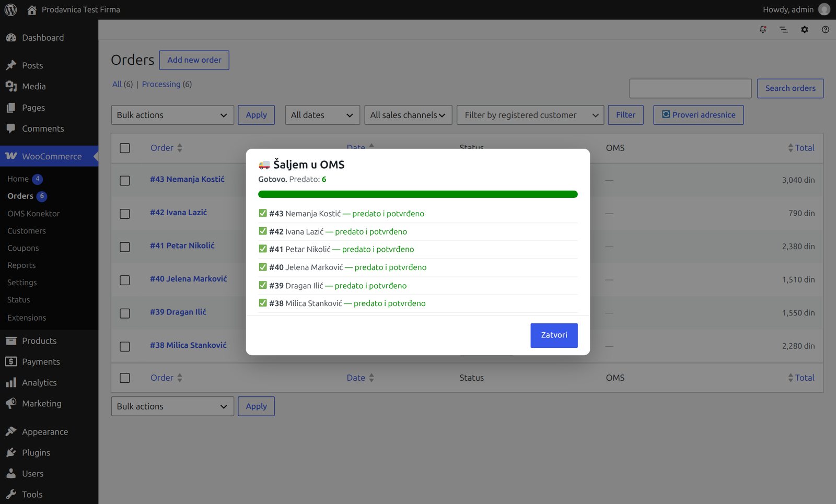Open the notifications bell icon
836x504 pixels.
(x=763, y=30)
